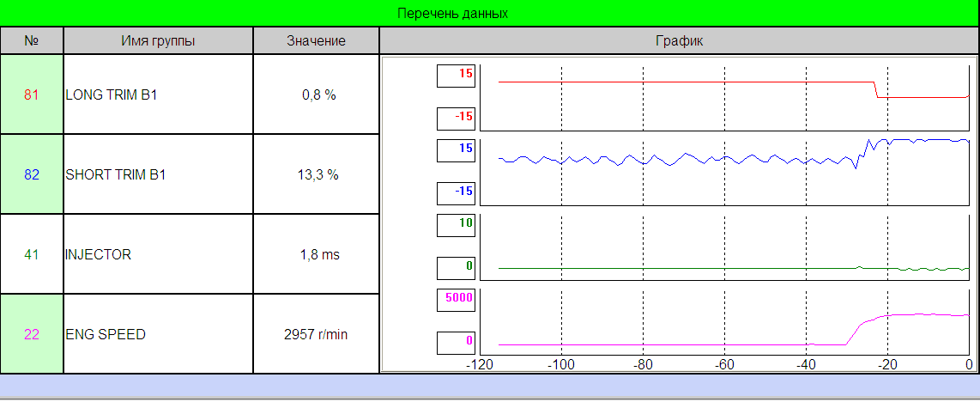
Task: Click the График column header
Action: coord(680,41)
